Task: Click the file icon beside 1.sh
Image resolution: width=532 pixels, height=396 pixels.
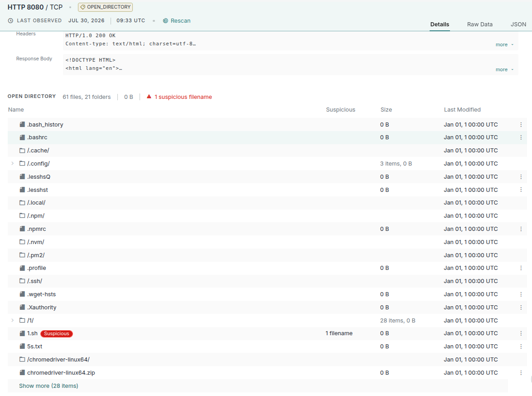Action: coord(22,333)
